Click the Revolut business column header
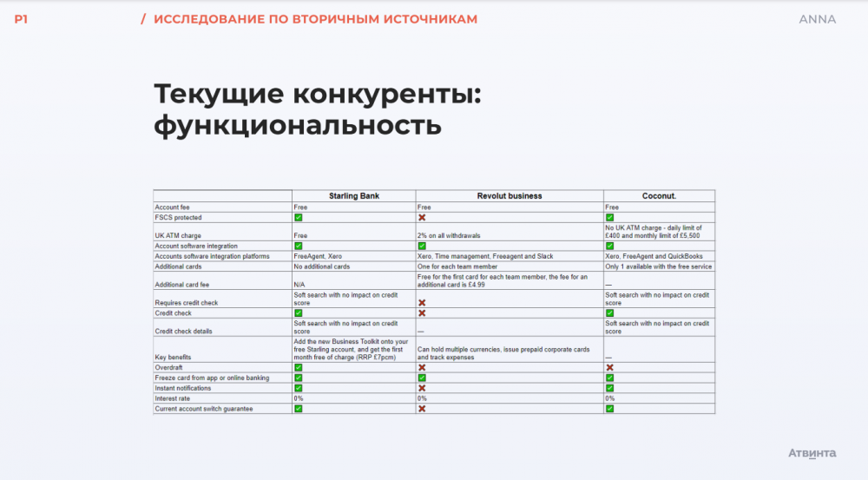The image size is (868, 480). coord(510,196)
